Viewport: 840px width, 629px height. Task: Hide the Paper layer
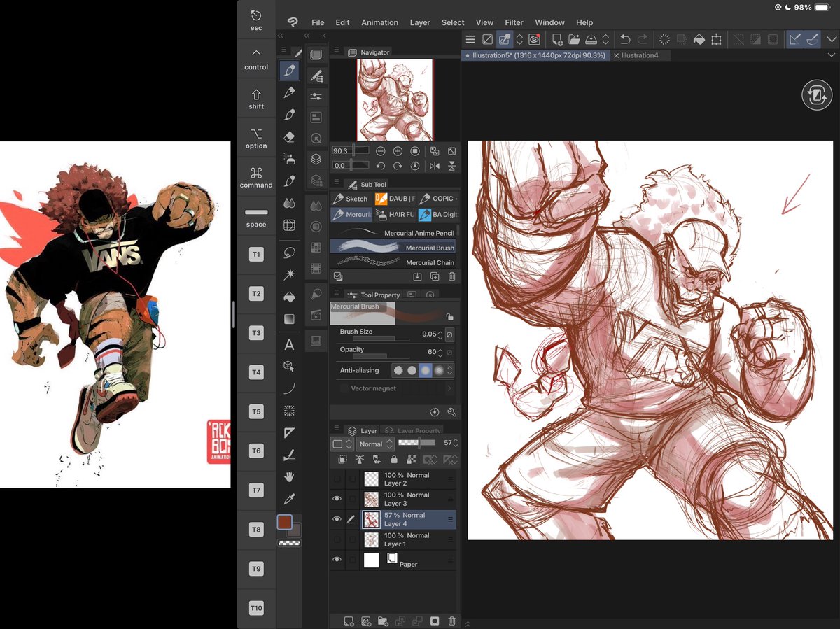(337, 560)
